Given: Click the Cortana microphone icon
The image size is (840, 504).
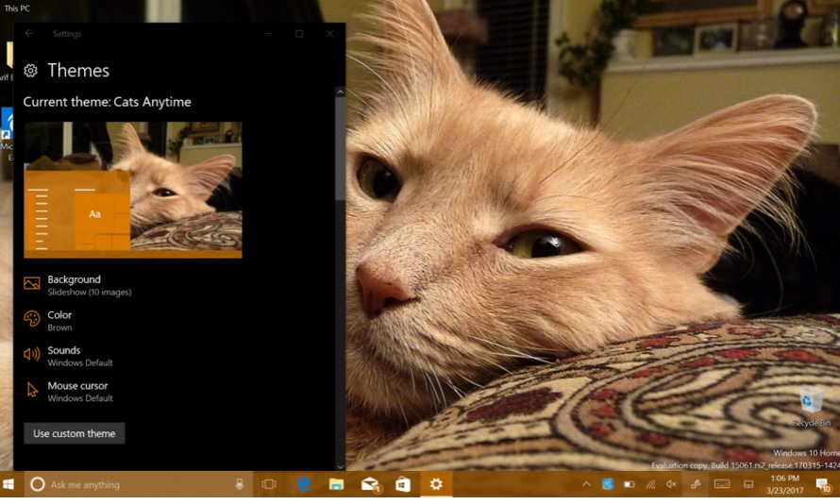Looking at the screenshot, I should (239, 484).
